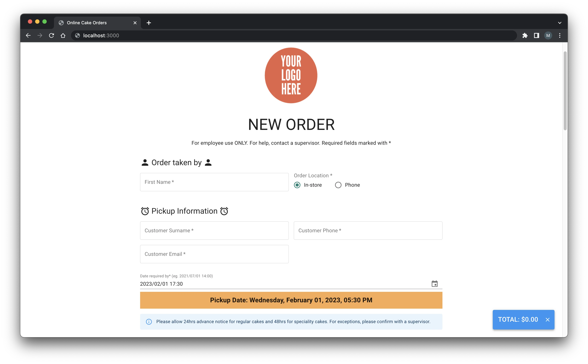The image size is (588, 364).
Task: Open the site information icon in address bar
Action: pyautogui.click(x=77, y=35)
